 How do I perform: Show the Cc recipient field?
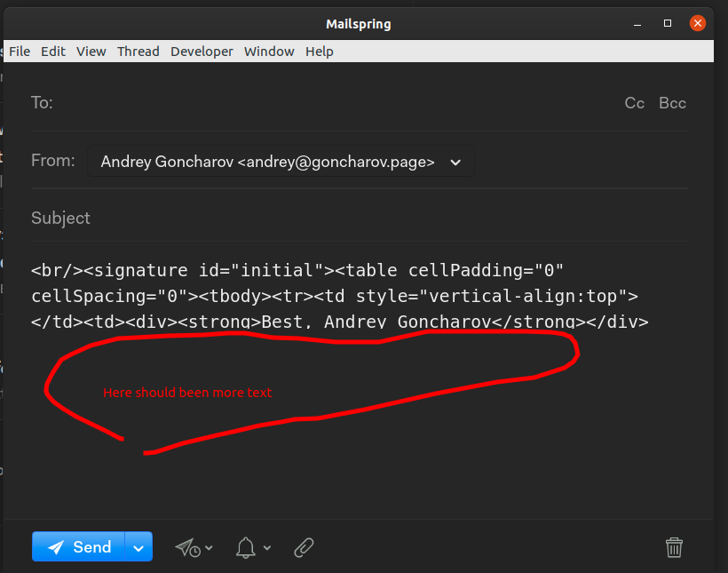click(x=634, y=103)
